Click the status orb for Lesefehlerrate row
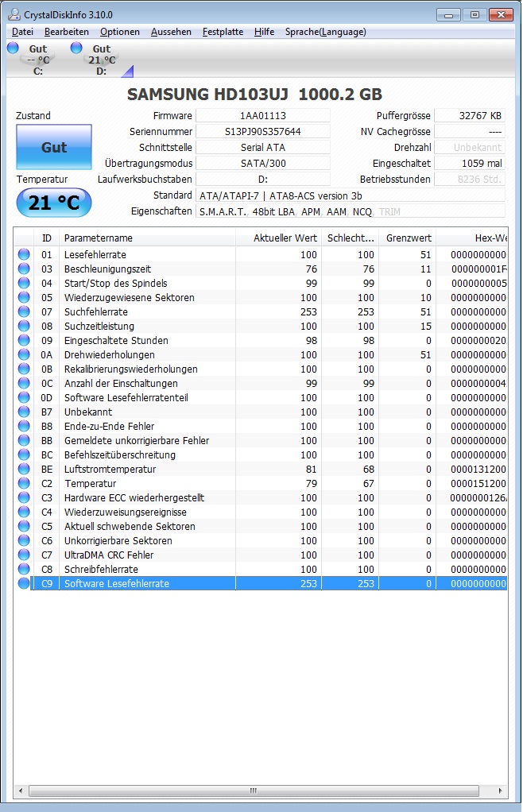This screenshot has height=812, width=523. pos(24,254)
